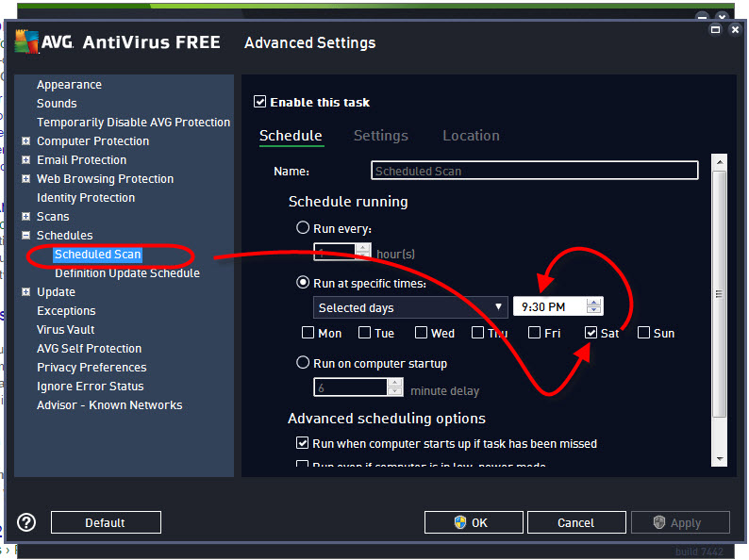The width and height of the screenshot is (749, 560).
Task: Switch to the Settings tab
Action: coord(381,136)
